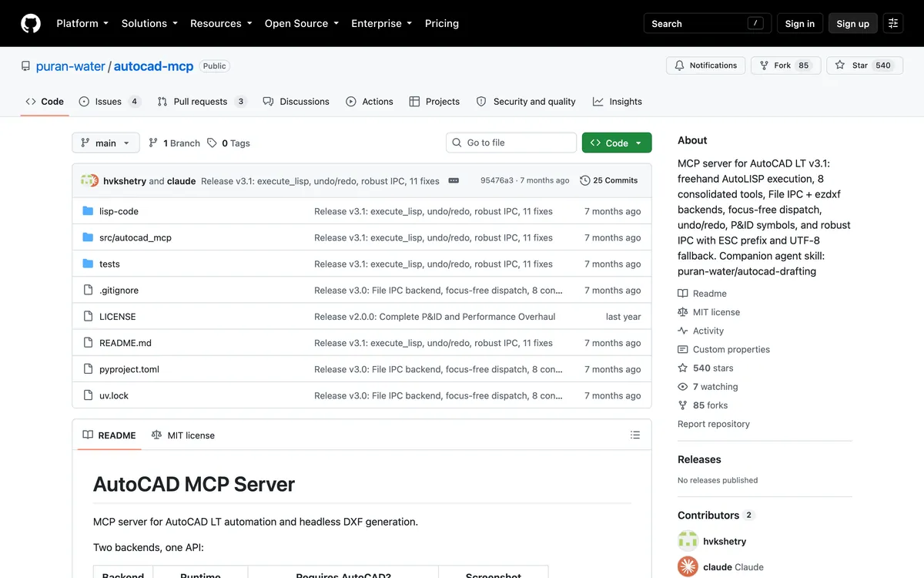The image size is (924, 578).
Task: Select the README tab in file viewer
Action: (109, 435)
